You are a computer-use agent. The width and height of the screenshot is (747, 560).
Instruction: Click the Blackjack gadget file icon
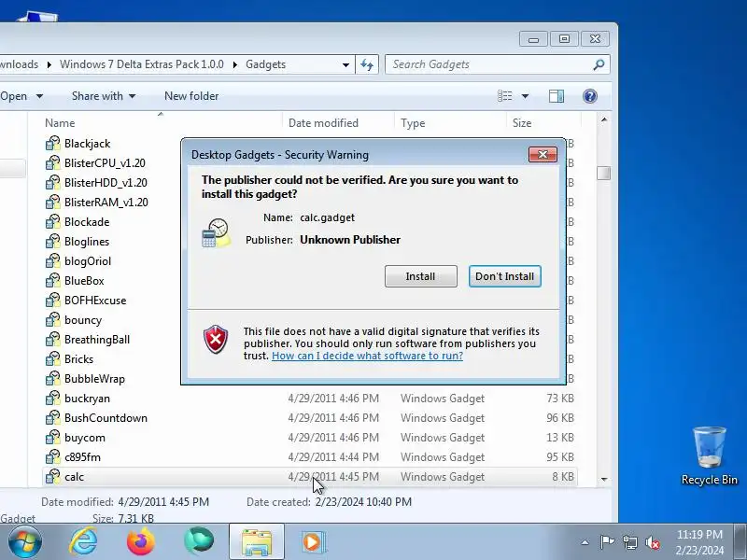(x=53, y=144)
